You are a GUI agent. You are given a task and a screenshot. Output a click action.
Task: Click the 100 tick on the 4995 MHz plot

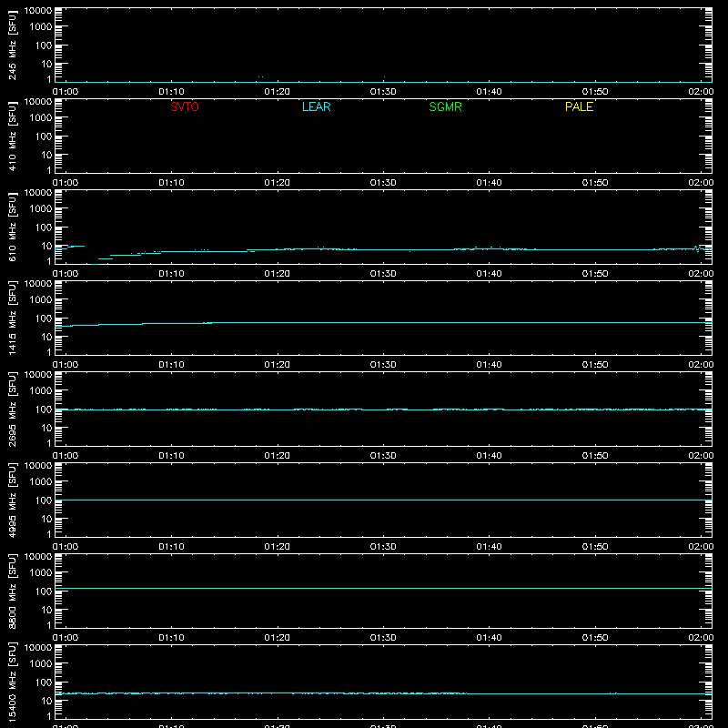coord(44,500)
